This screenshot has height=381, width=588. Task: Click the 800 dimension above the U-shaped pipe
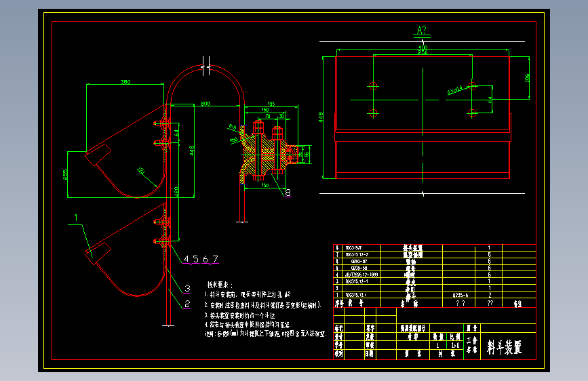tap(205, 104)
